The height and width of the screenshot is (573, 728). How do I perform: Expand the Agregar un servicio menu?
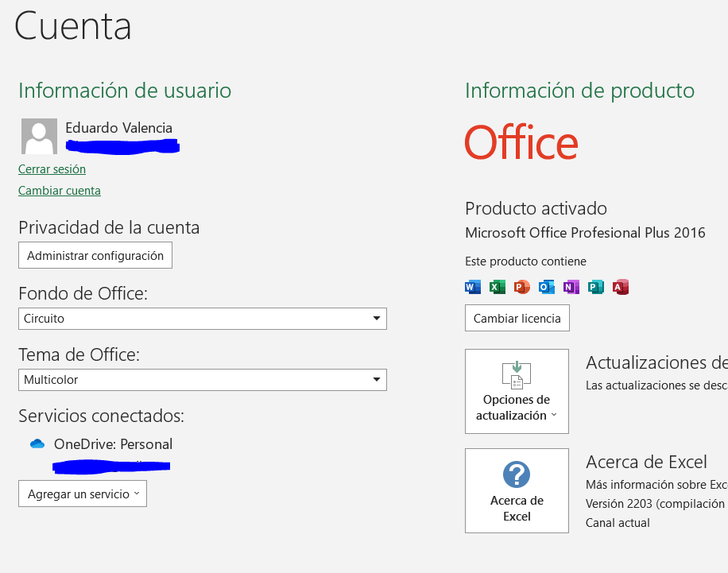pyautogui.click(x=83, y=494)
